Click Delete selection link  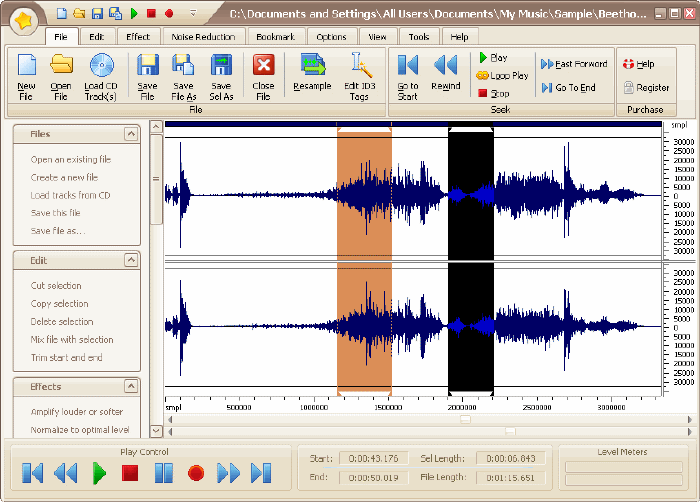click(62, 322)
